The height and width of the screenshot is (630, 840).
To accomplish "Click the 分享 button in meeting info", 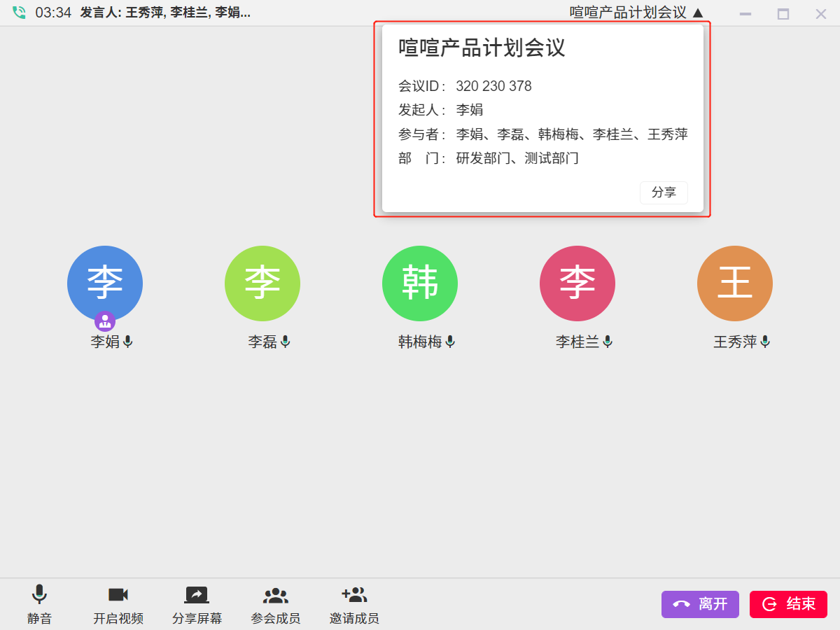I will (x=663, y=192).
